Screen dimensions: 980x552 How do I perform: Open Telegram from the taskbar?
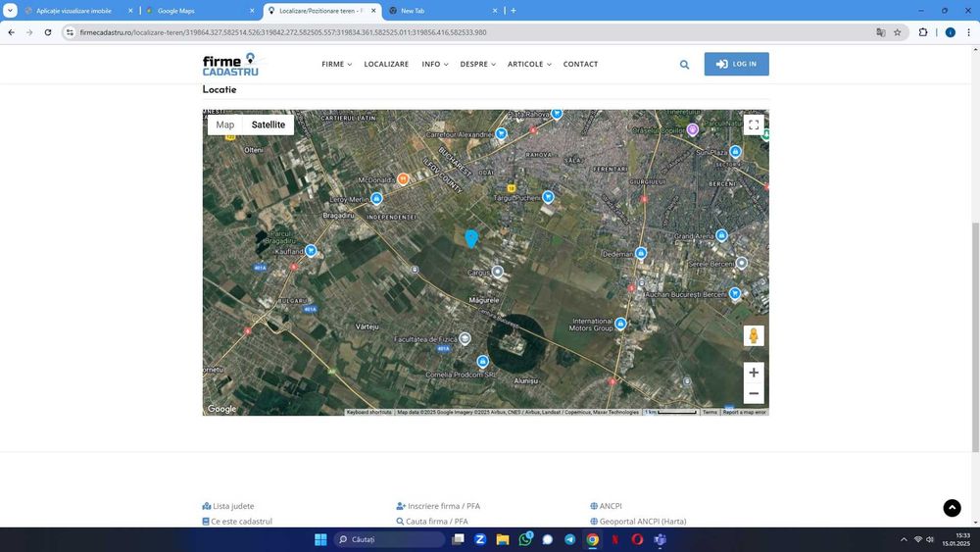tap(570, 539)
